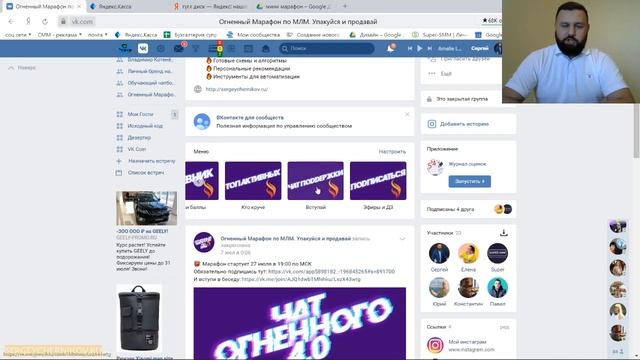Play music with header play button
The width and height of the screenshot is (640, 360).
pos(420,48)
